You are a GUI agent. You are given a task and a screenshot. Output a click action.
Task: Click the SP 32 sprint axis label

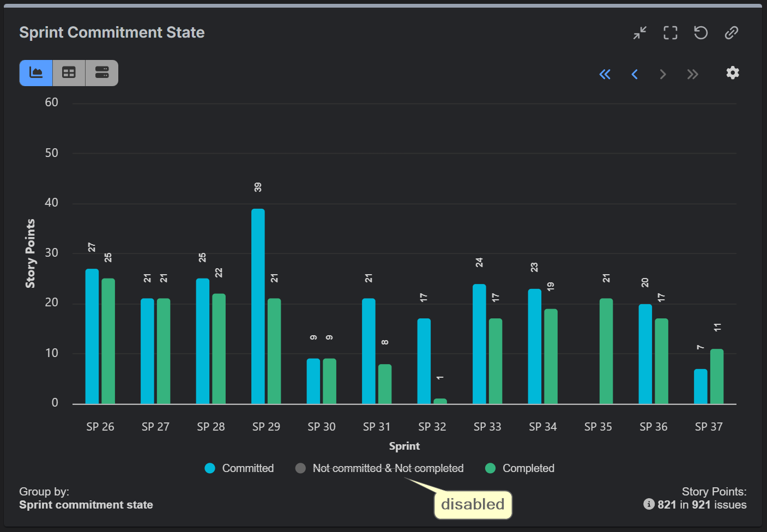[x=432, y=427]
